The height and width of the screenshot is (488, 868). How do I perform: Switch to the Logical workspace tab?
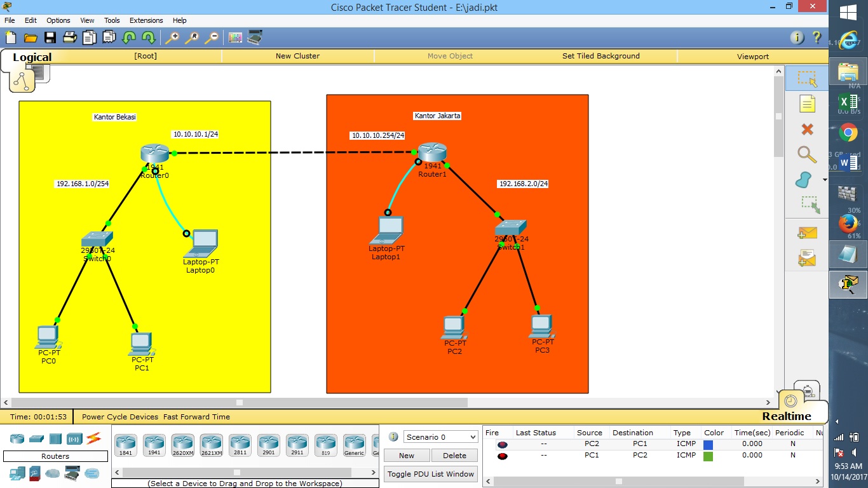(x=32, y=57)
